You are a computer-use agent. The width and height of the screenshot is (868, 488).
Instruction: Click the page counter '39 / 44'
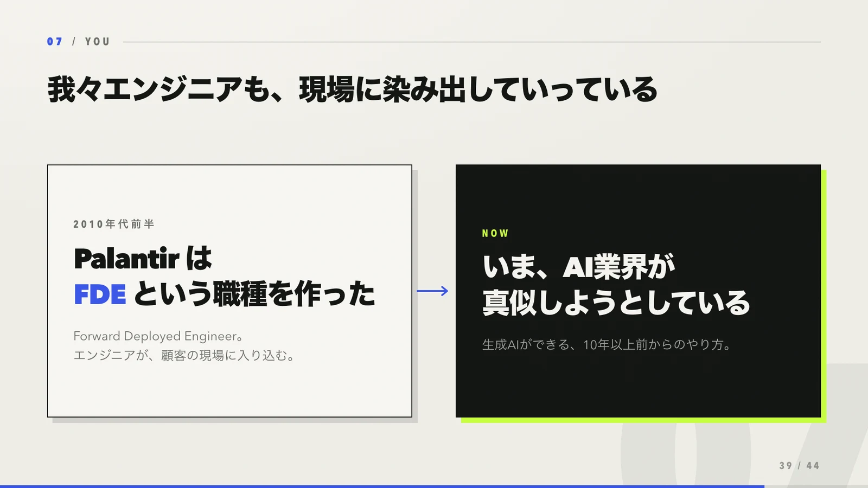799,466
